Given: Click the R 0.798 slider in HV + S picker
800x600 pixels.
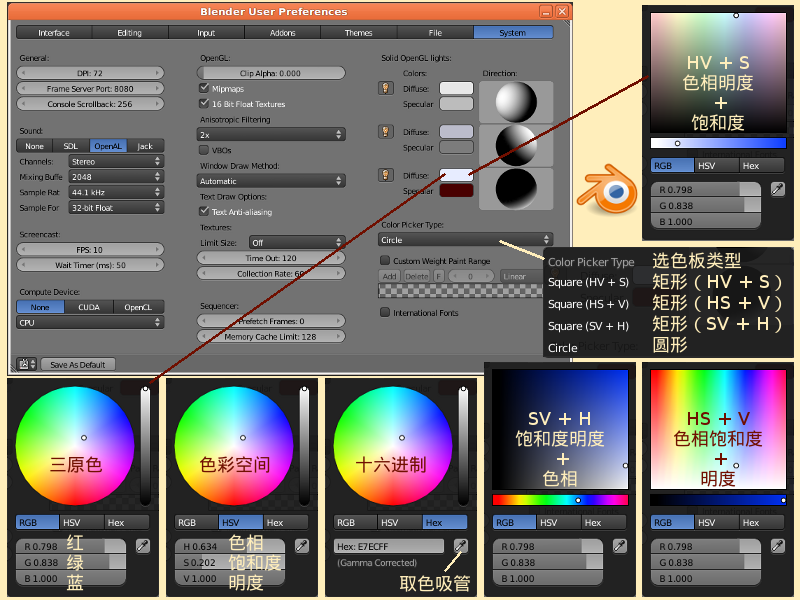Looking at the screenshot, I should coord(706,189).
